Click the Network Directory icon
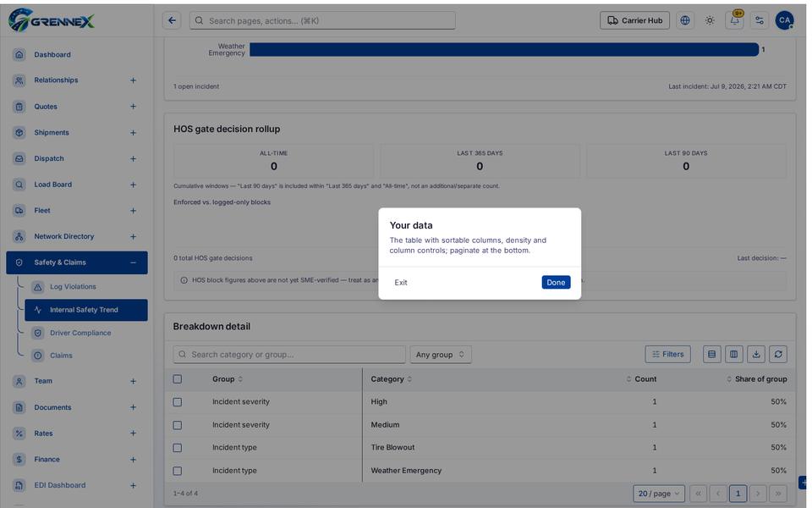Viewport: 812px width, 508px height. pos(19,236)
